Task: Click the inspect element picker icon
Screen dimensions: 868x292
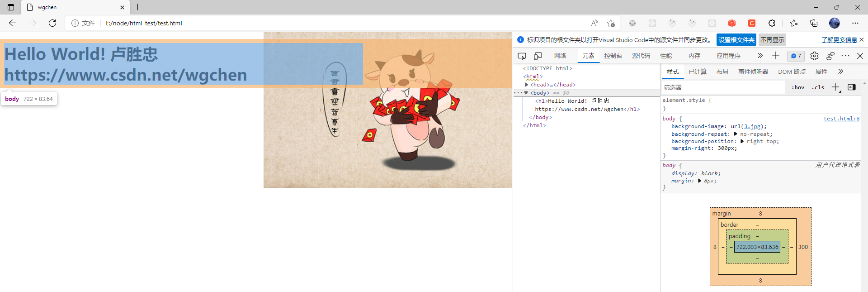Action: (522, 56)
